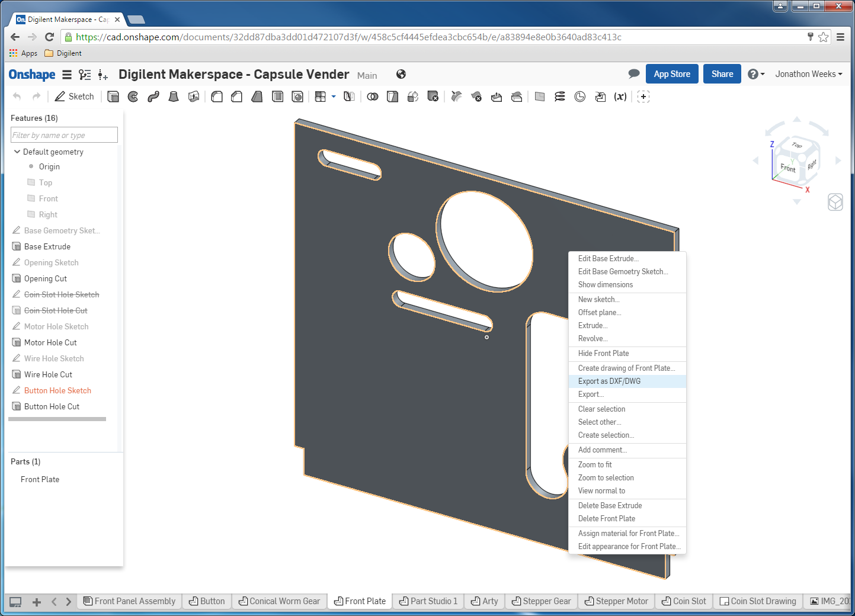855x616 pixels.
Task: Switch to the Button tab
Action: [207, 601]
